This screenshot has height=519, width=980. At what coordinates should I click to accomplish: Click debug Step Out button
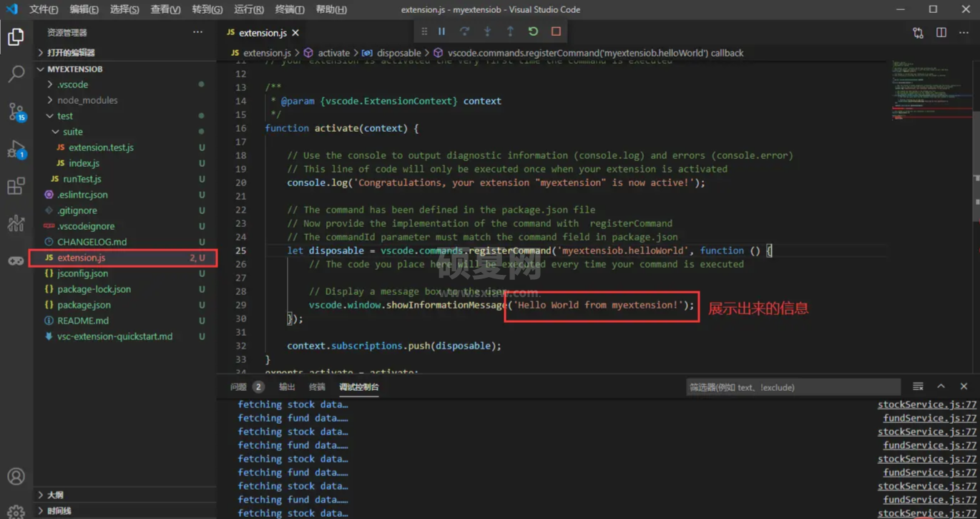510,31
